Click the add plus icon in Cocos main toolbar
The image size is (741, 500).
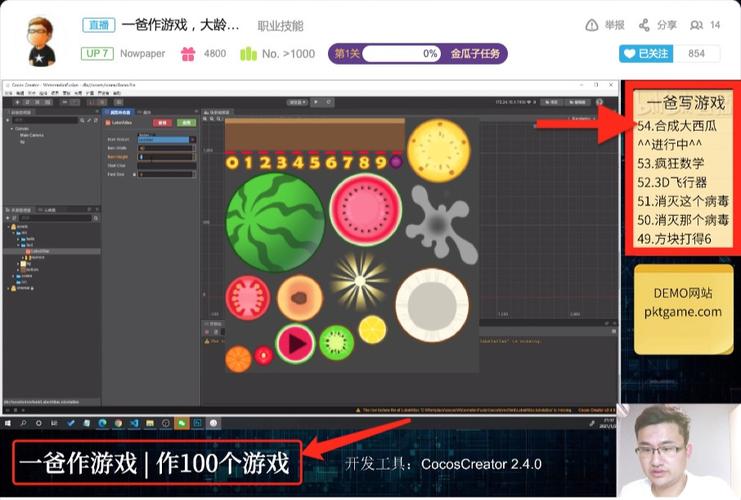[17, 102]
